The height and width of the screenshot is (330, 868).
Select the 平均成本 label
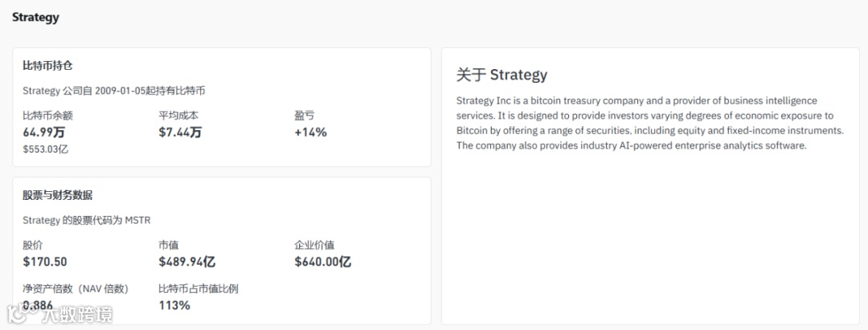(x=178, y=116)
